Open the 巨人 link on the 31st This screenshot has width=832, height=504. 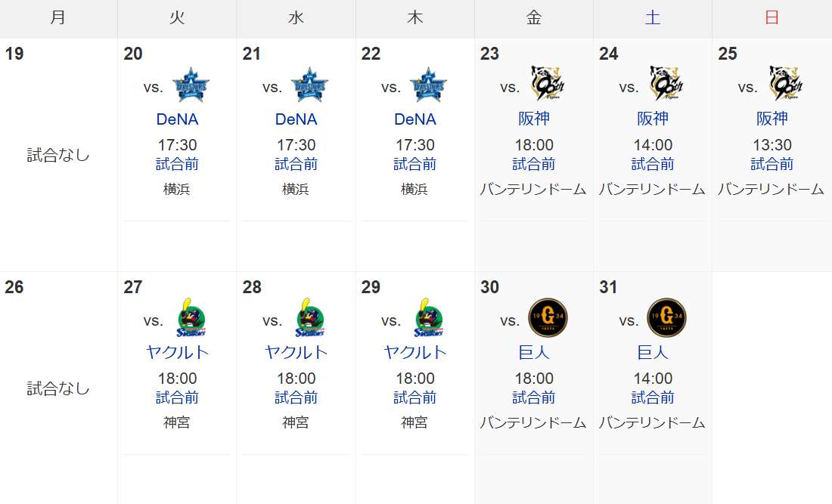point(653,352)
